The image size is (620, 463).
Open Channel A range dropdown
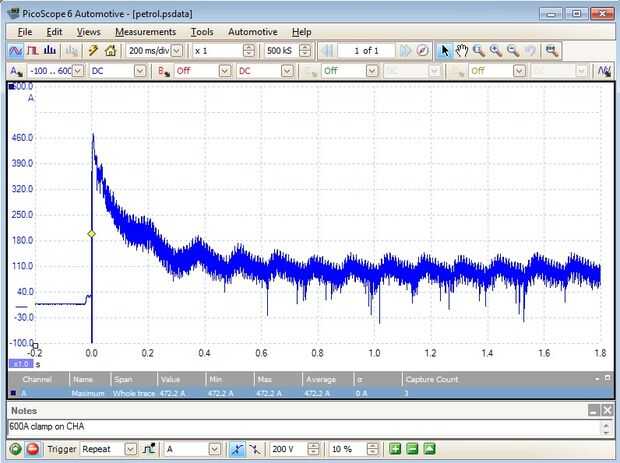(78, 71)
